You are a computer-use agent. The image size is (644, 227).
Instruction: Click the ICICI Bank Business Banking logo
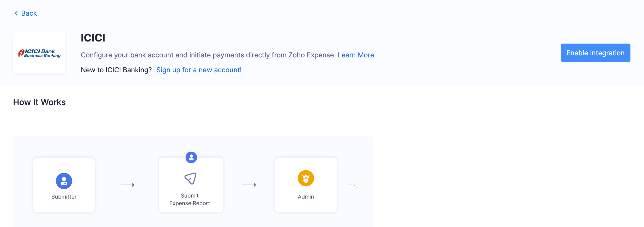[39, 53]
